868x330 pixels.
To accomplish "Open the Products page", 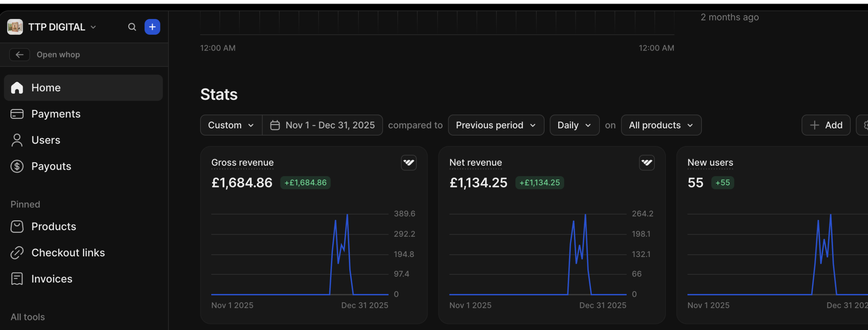I will click(54, 226).
